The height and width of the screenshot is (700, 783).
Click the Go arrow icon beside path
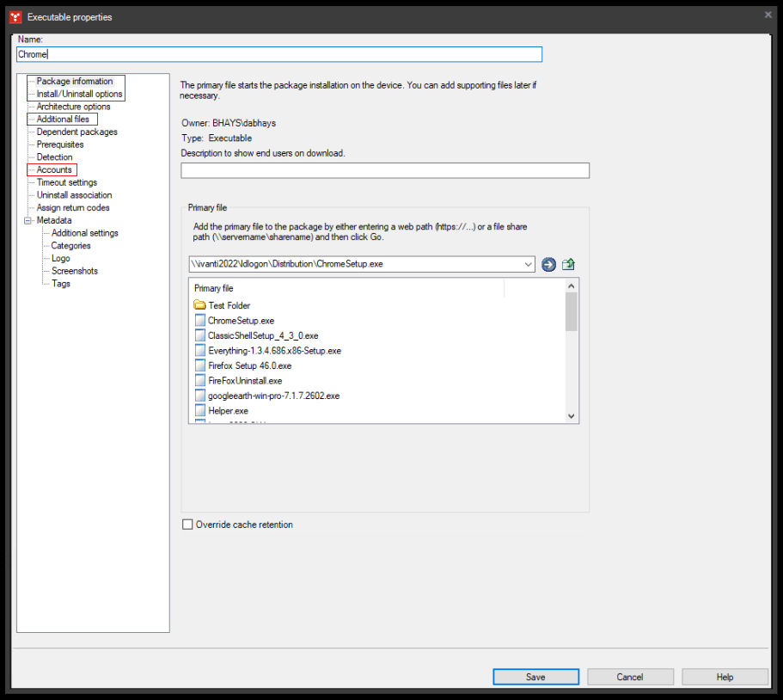pyautogui.click(x=548, y=264)
